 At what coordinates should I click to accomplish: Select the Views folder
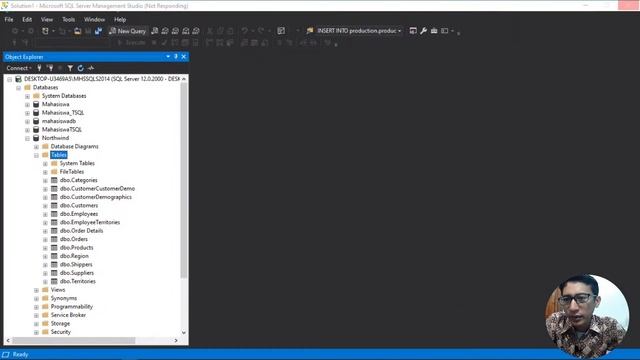tap(58, 290)
